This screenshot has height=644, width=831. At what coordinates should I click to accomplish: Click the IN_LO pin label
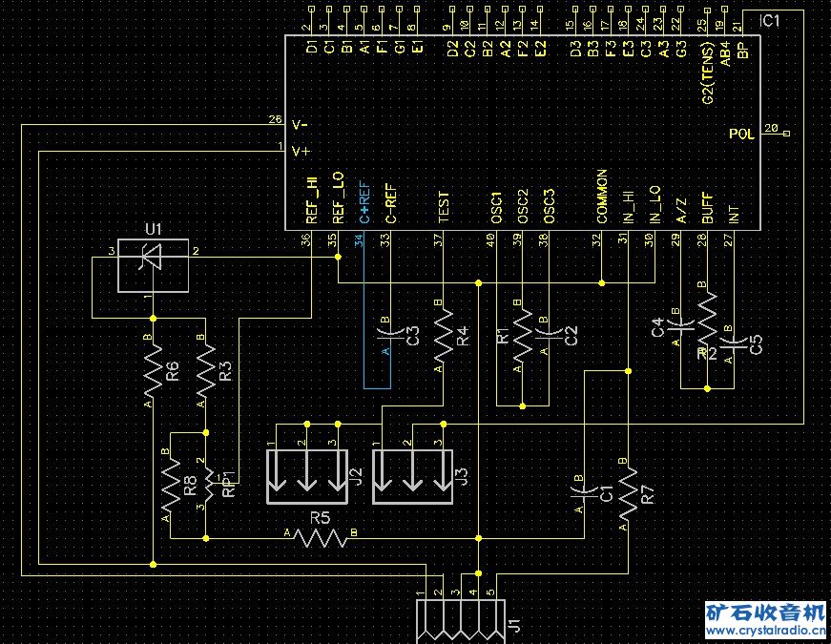[x=654, y=204]
